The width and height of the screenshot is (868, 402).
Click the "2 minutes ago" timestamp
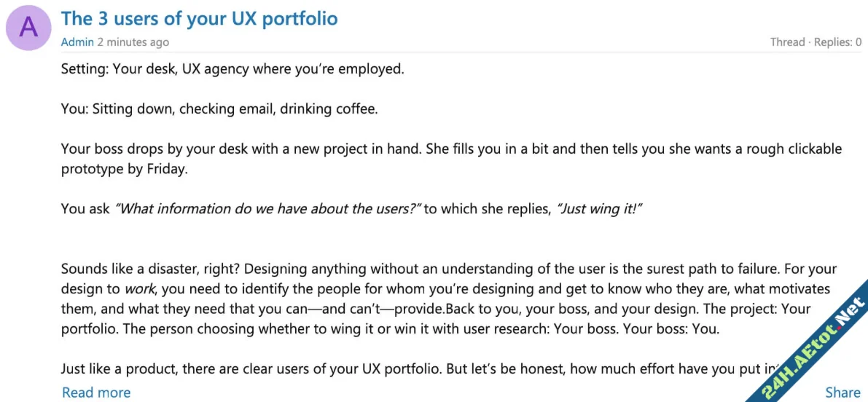coord(133,42)
